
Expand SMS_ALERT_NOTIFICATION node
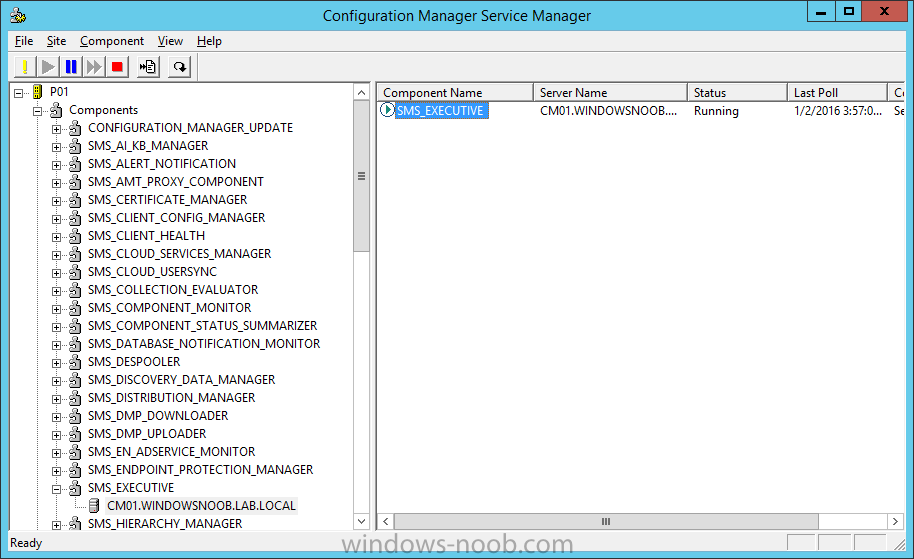tap(56, 165)
